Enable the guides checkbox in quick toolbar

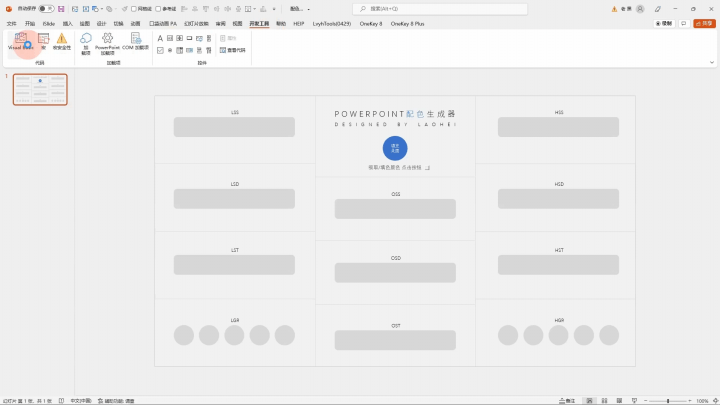(x=158, y=9)
